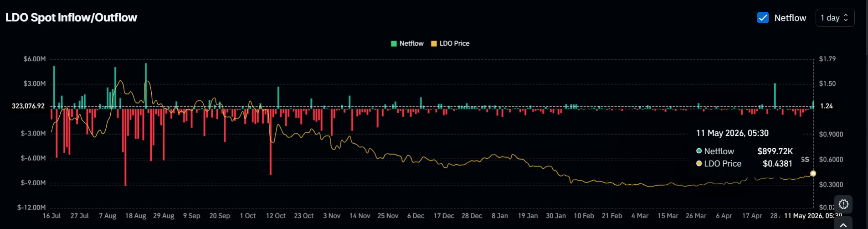Click the 6 Apr date label

724,216
